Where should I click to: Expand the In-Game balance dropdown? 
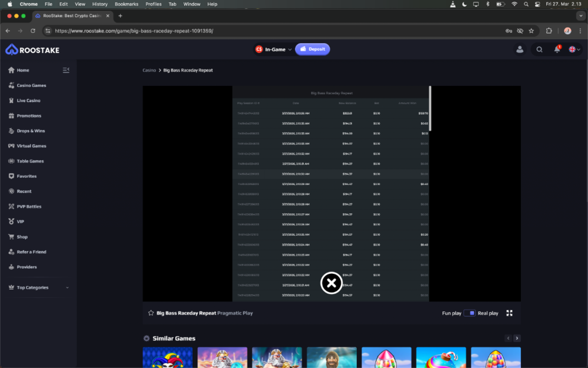point(273,49)
